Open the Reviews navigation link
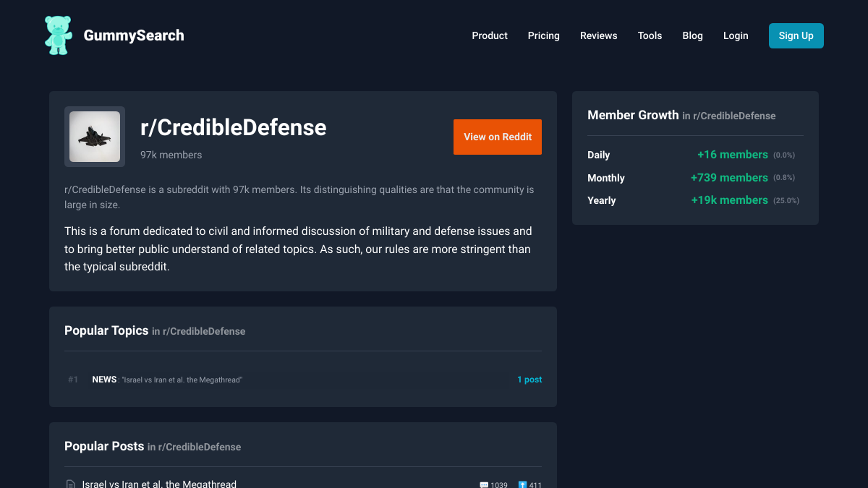 (x=598, y=35)
